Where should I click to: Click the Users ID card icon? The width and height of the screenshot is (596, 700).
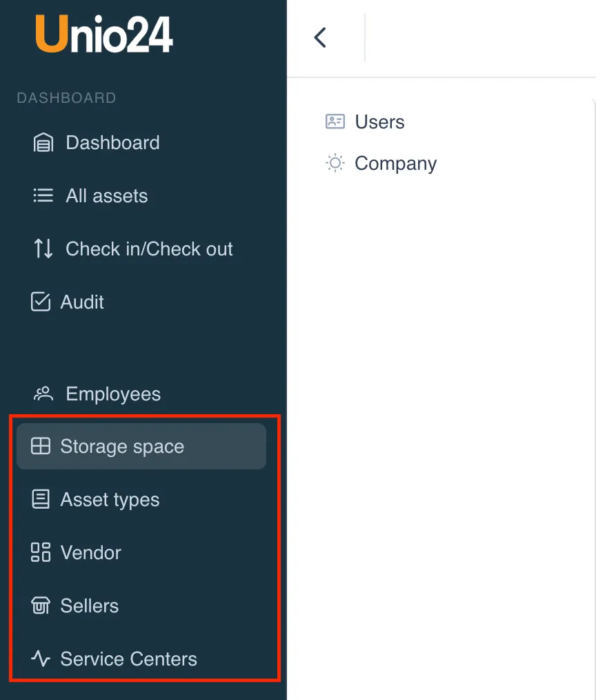tap(335, 122)
